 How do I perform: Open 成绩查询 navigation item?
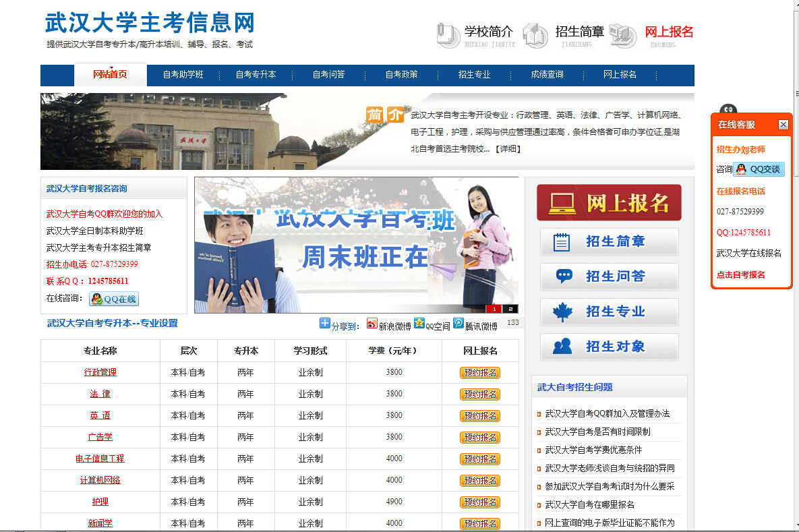click(548, 75)
